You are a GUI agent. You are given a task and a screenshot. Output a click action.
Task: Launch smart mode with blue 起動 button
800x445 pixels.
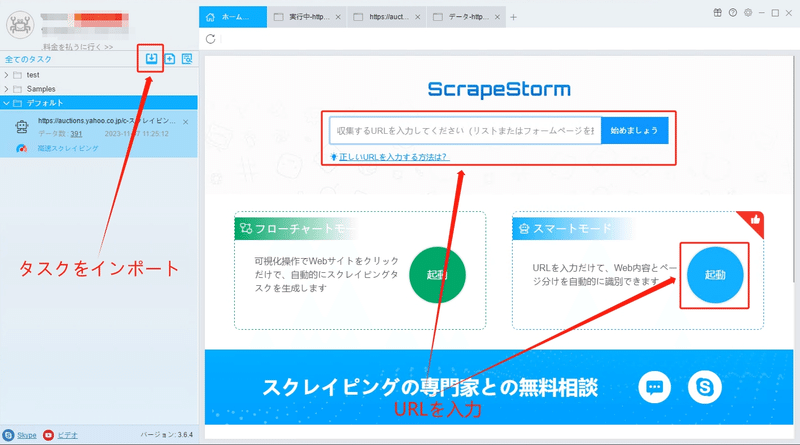coord(715,275)
